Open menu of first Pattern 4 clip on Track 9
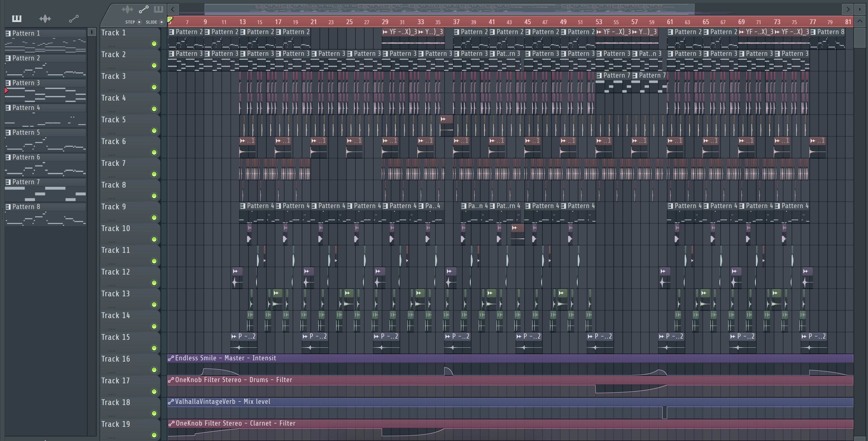The width and height of the screenshot is (868, 441). tap(243, 206)
